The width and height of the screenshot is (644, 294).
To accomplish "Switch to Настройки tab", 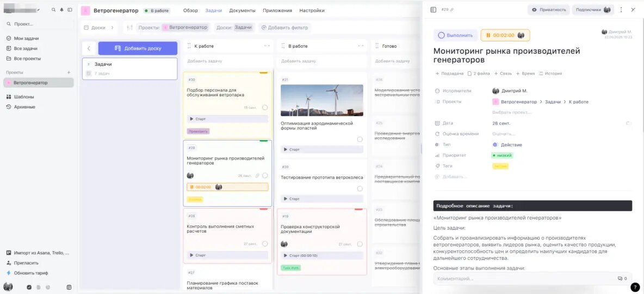I will point(312,11).
